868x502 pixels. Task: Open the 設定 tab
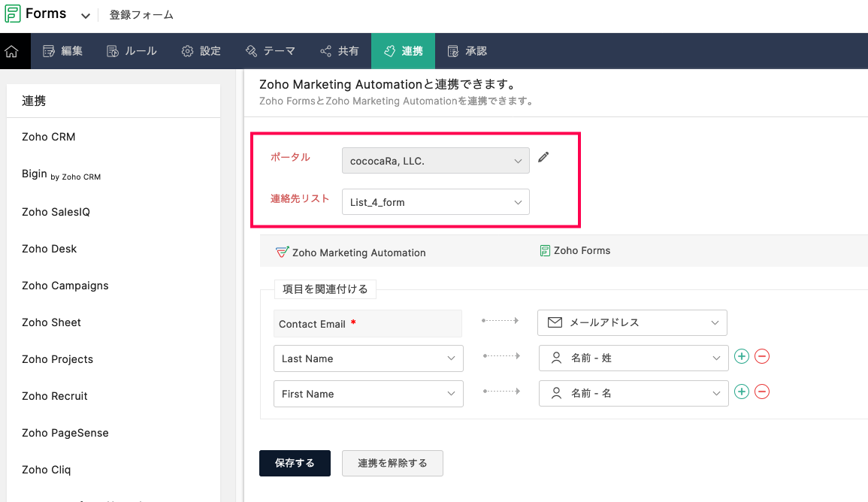[x=201, y=51]
